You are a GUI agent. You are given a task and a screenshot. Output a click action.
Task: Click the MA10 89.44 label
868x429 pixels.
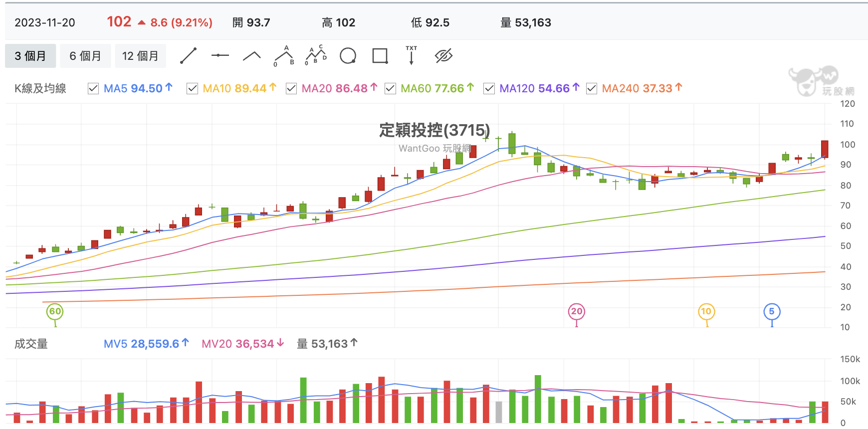239,88
